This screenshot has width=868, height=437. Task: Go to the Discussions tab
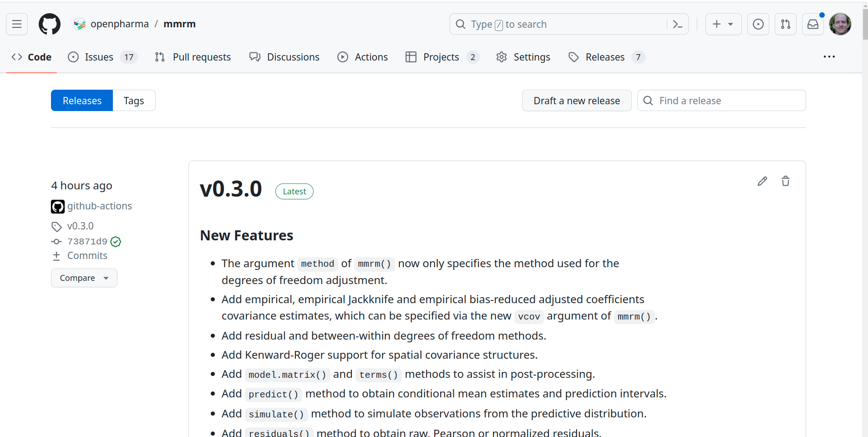click(x=293, y=57)
